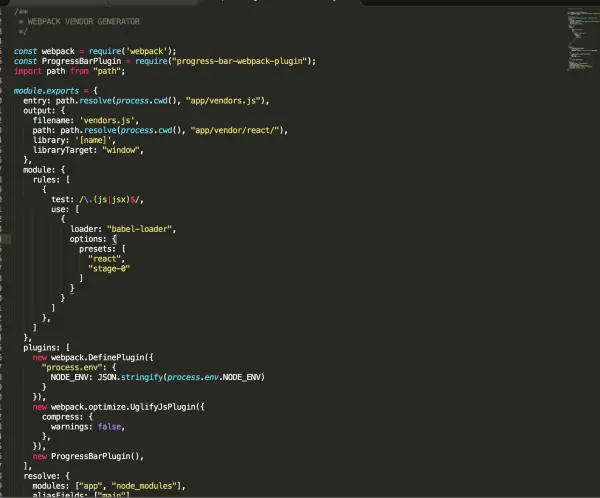Click the resolve key near bottom
This screenshot has height=498, width=600.
coord(41,476)
